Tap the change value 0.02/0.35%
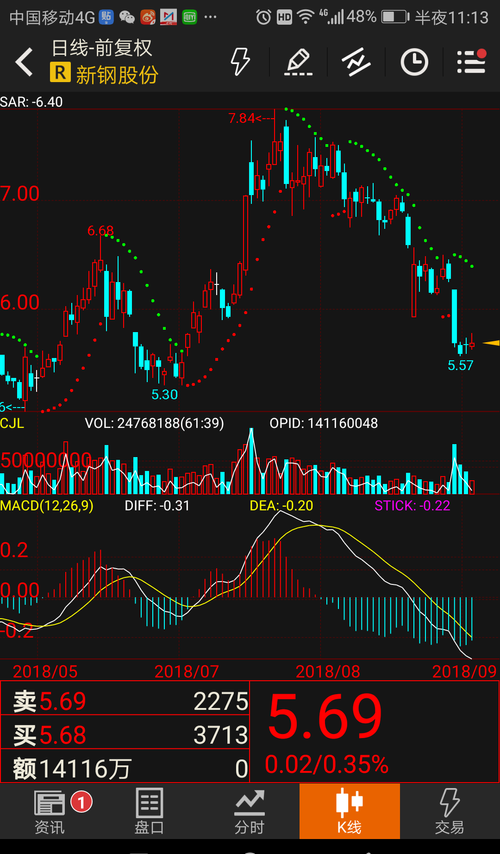Screen dimensions: 500x854 click(x=327, y=765)
